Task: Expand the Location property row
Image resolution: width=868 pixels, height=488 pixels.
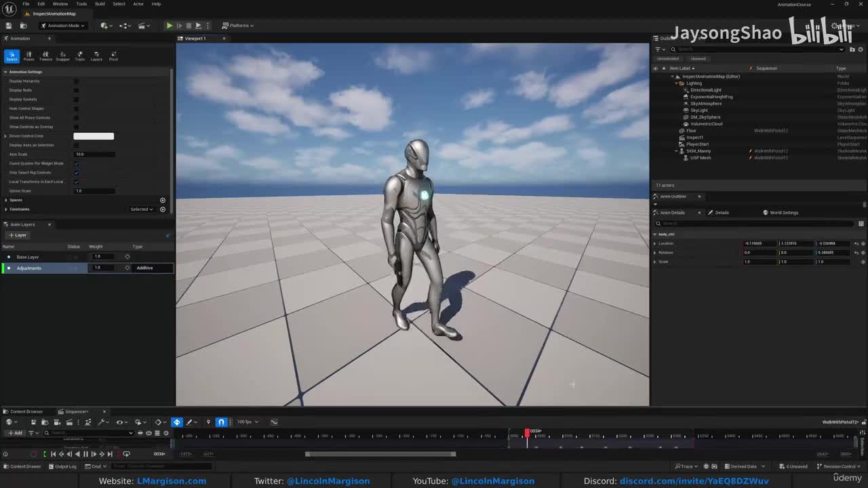Action: click(x=655, y=243)
